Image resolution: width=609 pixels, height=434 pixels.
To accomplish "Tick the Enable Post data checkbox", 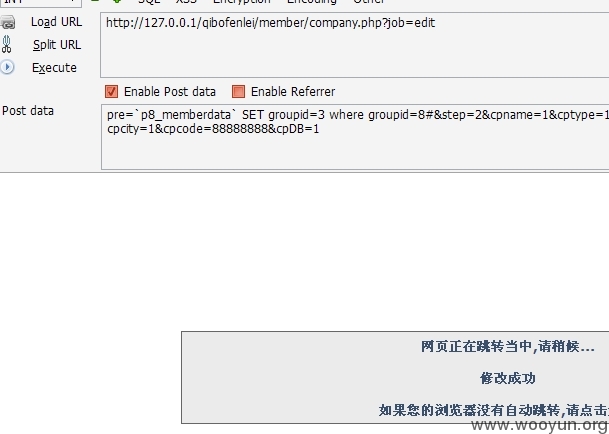I will 111,92.
